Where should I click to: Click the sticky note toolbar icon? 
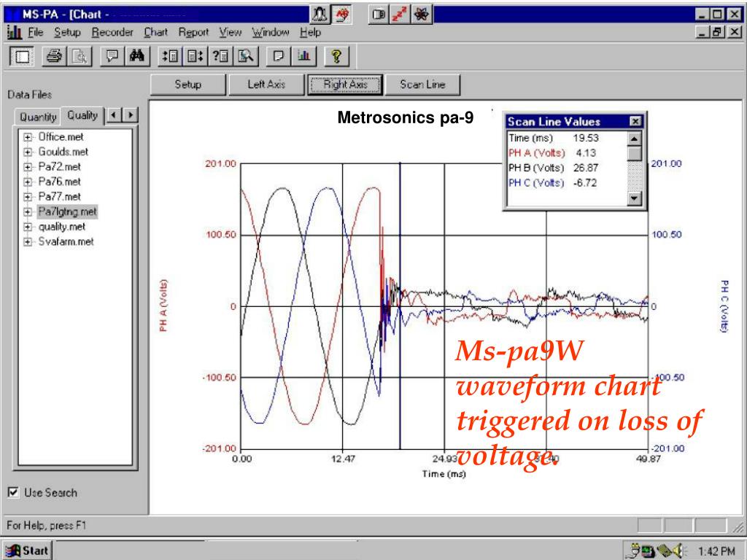pos(278,57)
